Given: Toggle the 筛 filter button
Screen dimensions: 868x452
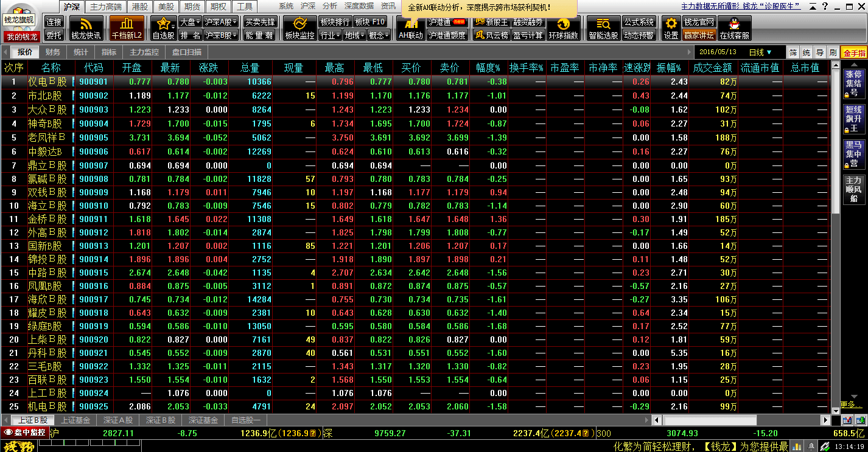Looking at the screenshot, I should (793, 52).
